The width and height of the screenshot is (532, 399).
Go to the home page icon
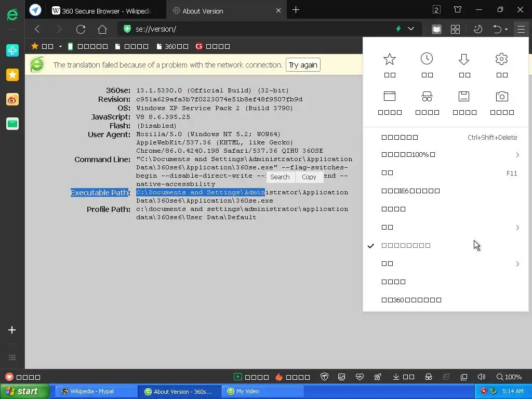point(102,29)
